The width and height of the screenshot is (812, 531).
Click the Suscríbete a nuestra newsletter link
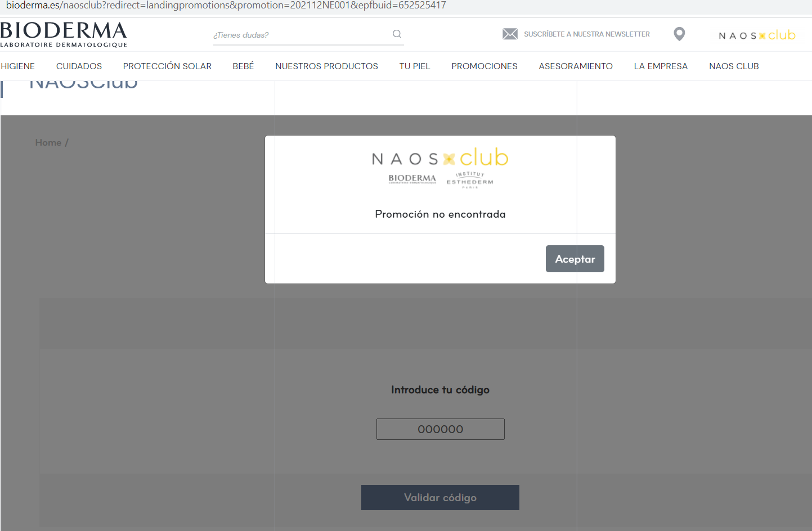tap(587, 34)
